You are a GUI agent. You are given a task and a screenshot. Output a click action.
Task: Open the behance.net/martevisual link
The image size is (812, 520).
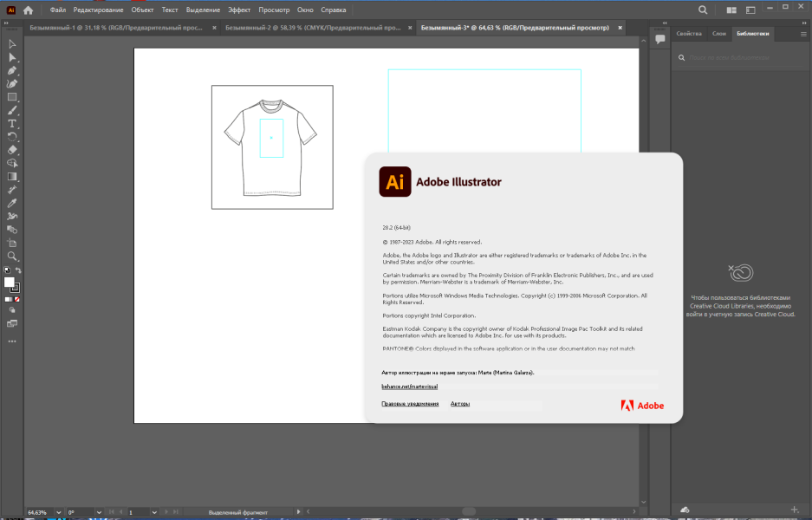[x=410, y=387]
